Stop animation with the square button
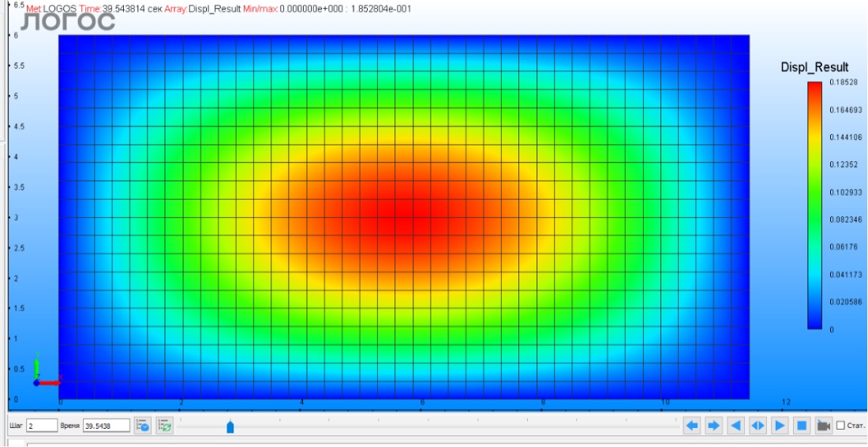The image size is (868, 447). tap(801, 426)
